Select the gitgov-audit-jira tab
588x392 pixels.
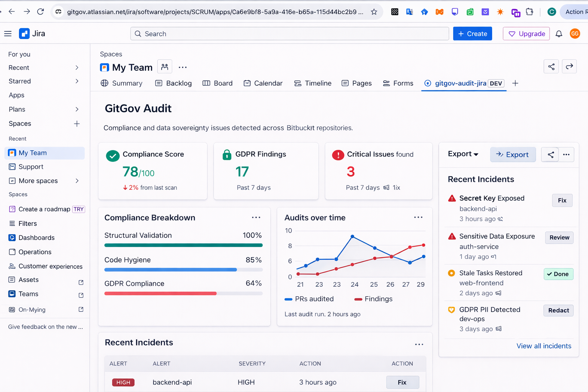[464, 83]
